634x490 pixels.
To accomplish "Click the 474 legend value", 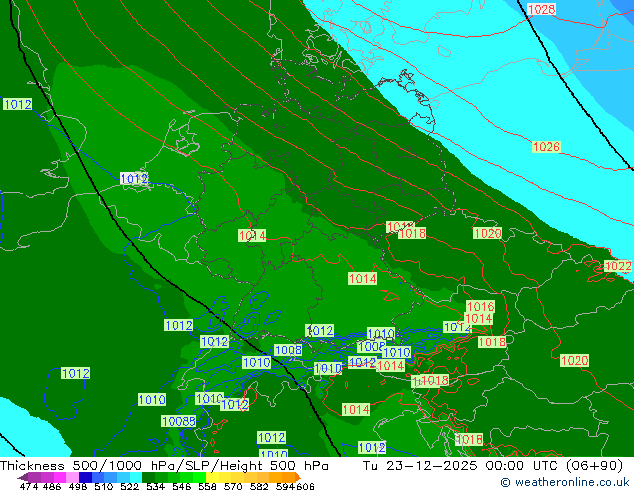I will coord(29,486).
